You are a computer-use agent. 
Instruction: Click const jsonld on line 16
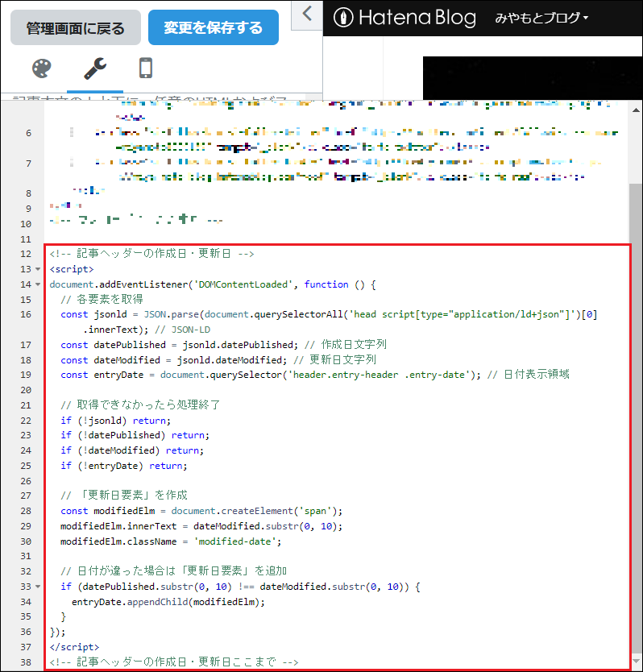(x=94, y=314)
